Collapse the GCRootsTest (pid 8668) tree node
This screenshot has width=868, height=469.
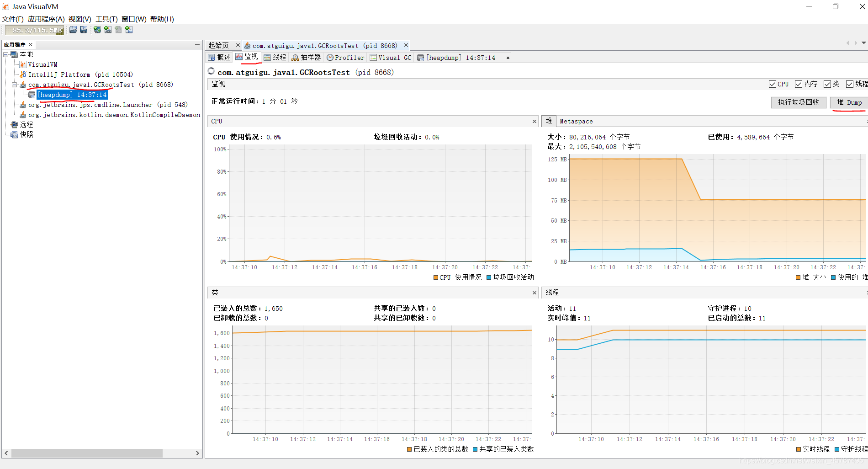point(14,85)
